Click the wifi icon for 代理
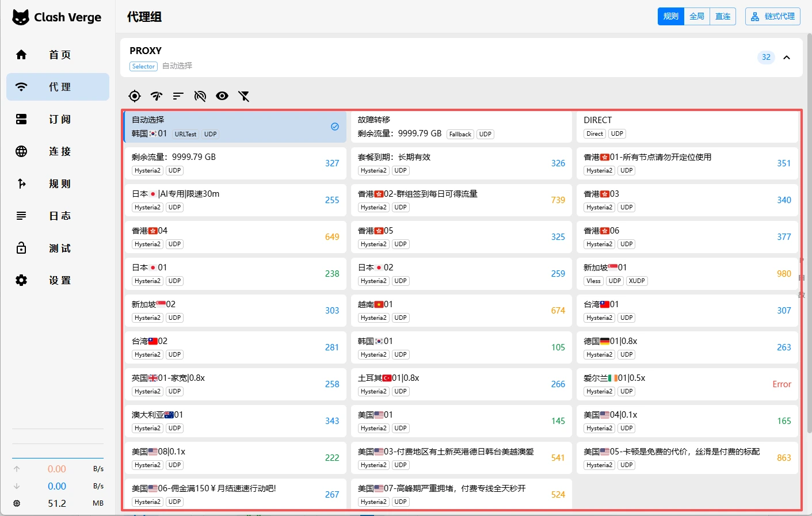Image resolution: width=812 pixels, height=516 pixels. pyautogui.click(x=21, y=87)
